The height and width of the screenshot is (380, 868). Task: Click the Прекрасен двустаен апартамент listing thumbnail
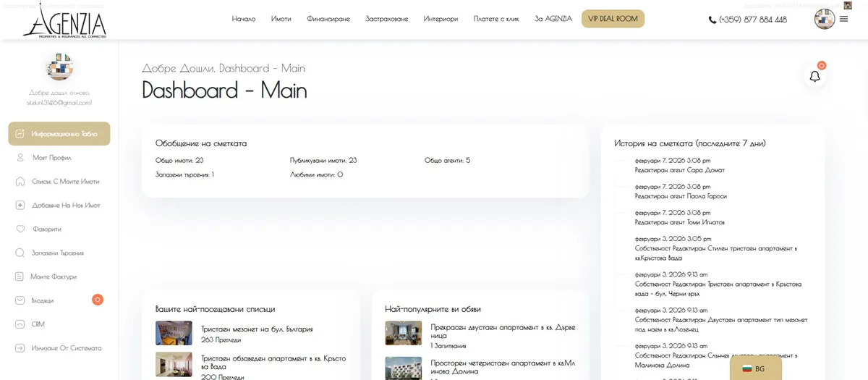403,333
